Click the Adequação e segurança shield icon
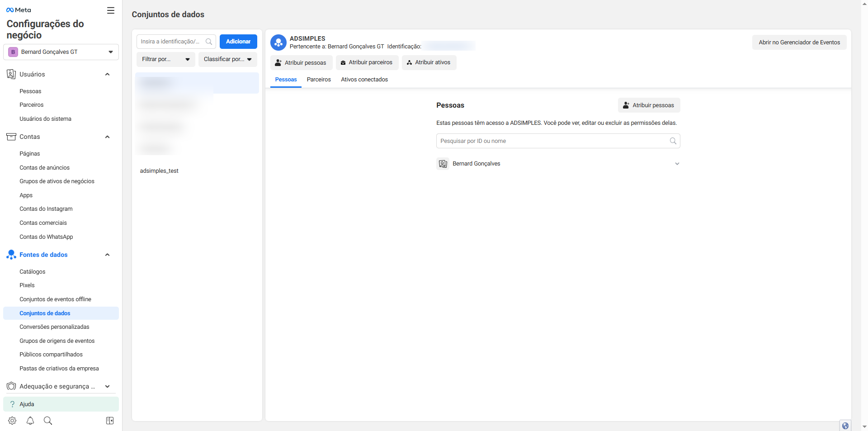Viewport: 868px width, 431px height. point(11,386)
